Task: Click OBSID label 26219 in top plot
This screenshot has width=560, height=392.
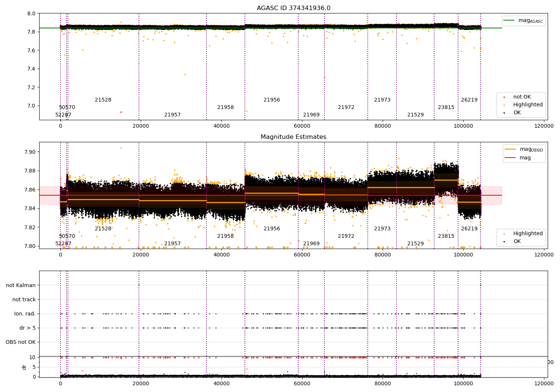Action: [x=469, y=100]
